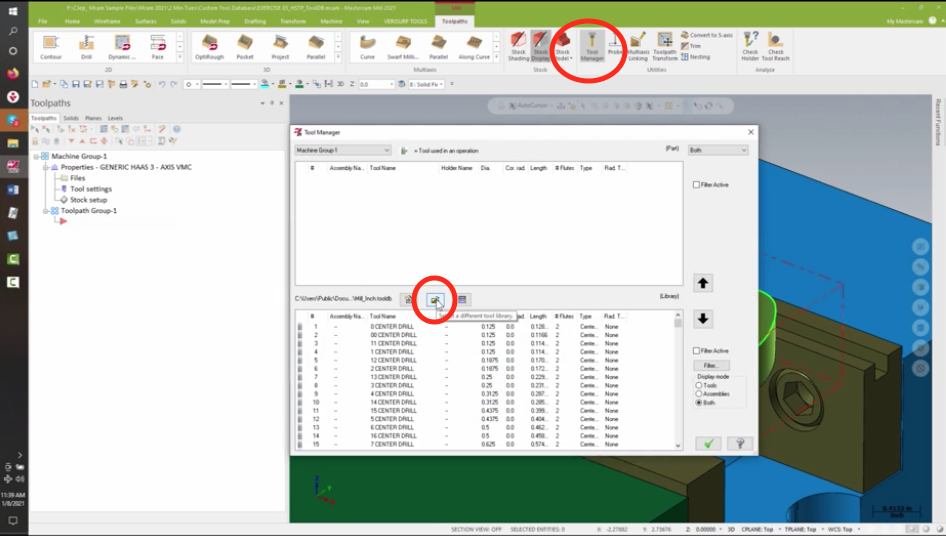Click the Tool Manager help button
The image size is (946, 536).
point(740,444)
